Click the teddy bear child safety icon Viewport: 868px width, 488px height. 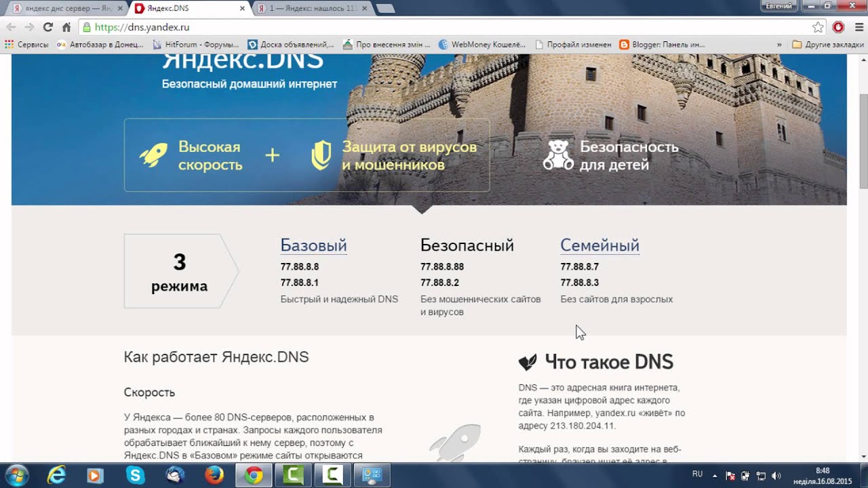(557, 155)
